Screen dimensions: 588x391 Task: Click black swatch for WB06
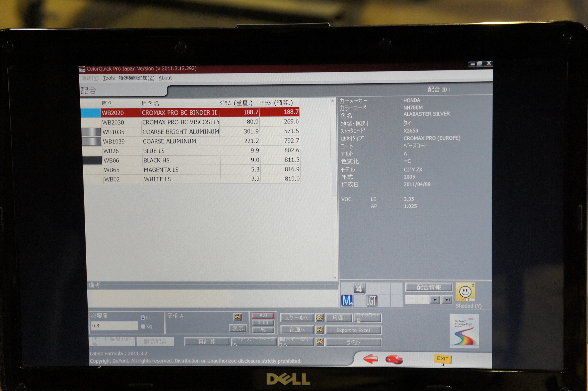coord(92,161)
